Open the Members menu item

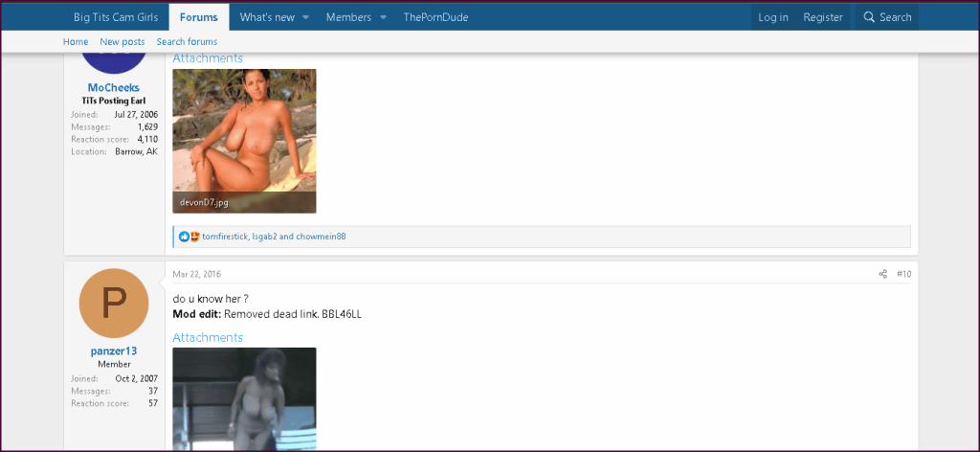(348, 17)
